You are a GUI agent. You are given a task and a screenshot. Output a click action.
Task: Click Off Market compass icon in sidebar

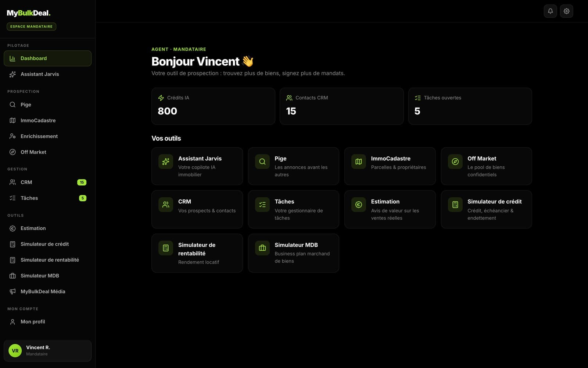(x=12, y=152)
